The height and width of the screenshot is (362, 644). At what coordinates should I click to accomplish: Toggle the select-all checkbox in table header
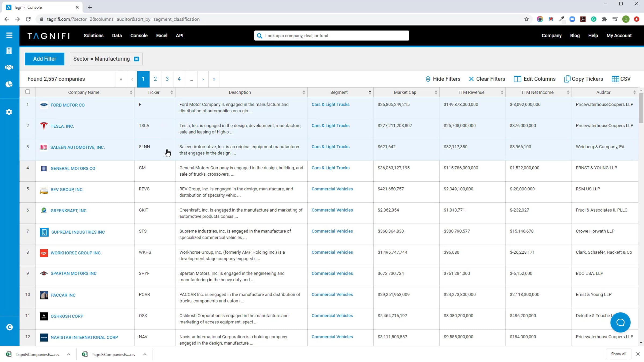(28, 92)
